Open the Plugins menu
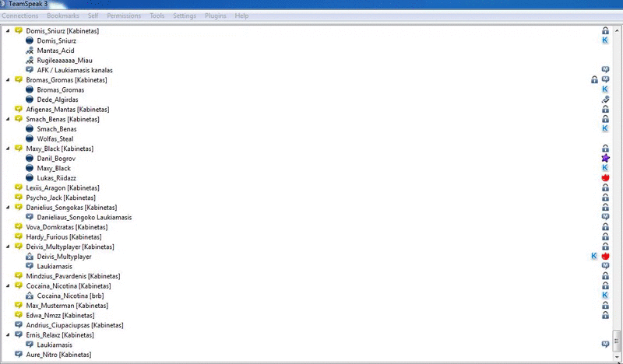Screen dimensions: 623x364 click(216, 16)
